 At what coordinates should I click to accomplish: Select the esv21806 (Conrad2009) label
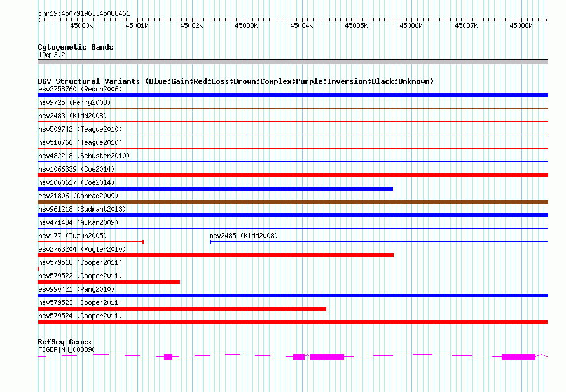[x=78, y=196]
